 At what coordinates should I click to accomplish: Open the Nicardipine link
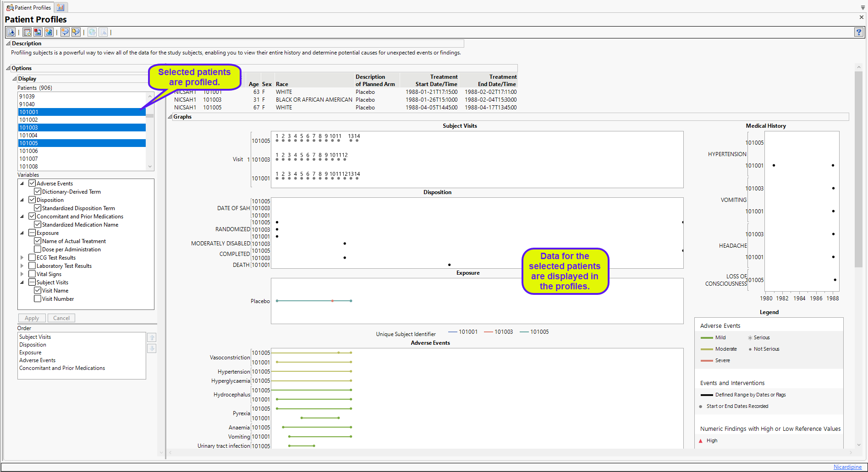pos(847,467)
